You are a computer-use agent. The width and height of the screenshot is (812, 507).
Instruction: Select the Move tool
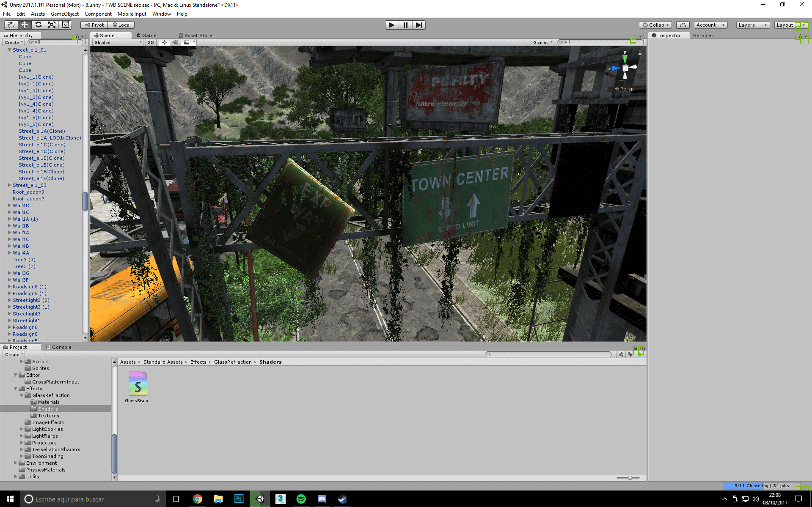(x=25, y=25)
